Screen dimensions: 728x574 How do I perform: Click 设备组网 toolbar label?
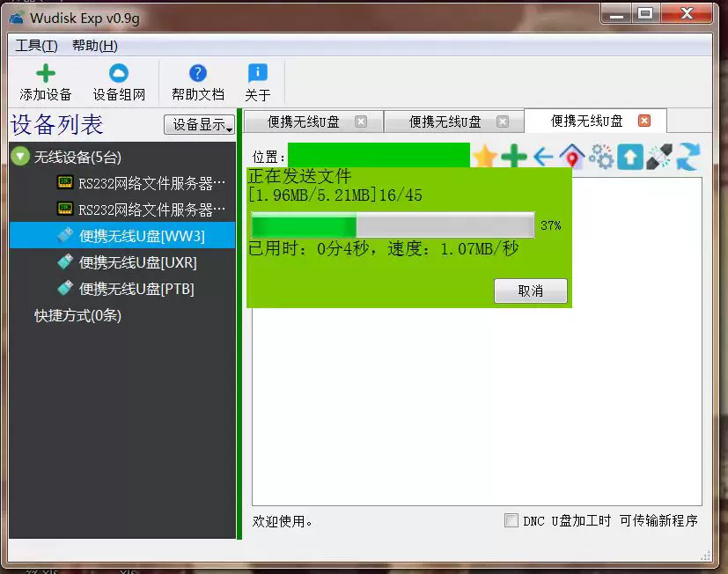[120, 95]
